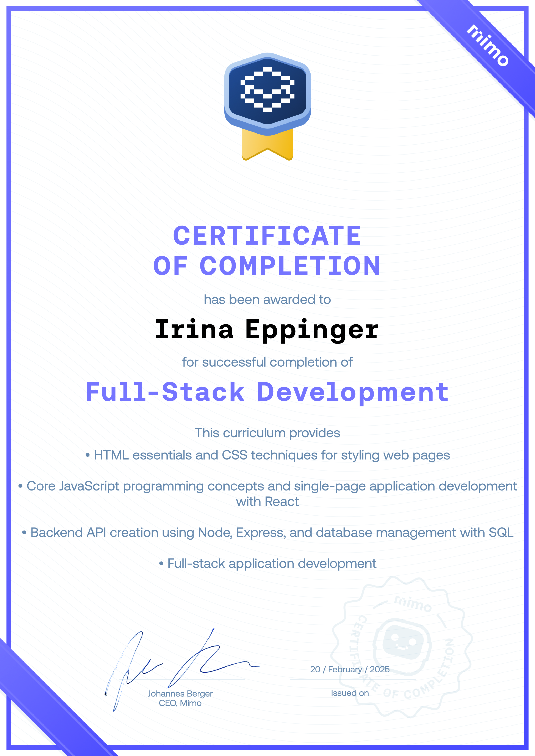Click the 'Backend API creation using Node' bullet
Image resolution: width=535 pixels, height=756 pixels.
tap(267, 533)
